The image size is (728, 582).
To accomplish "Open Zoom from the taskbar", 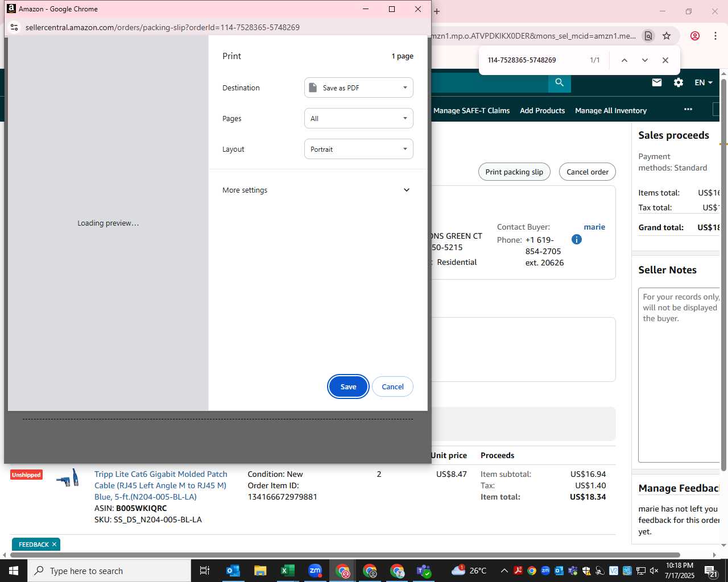I will [315, 571].
